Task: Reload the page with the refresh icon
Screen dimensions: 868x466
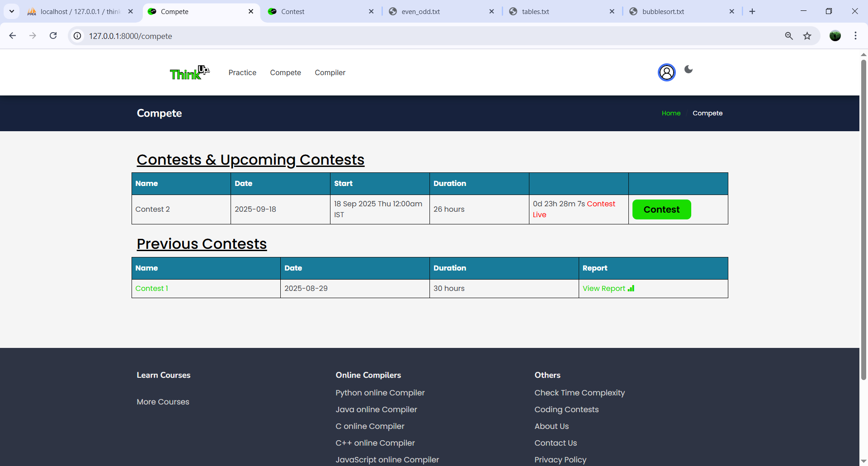Action: 53,36
